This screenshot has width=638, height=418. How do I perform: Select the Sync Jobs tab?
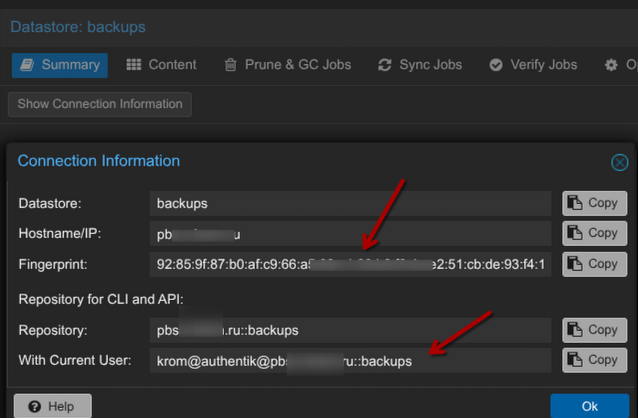(419, 65)
